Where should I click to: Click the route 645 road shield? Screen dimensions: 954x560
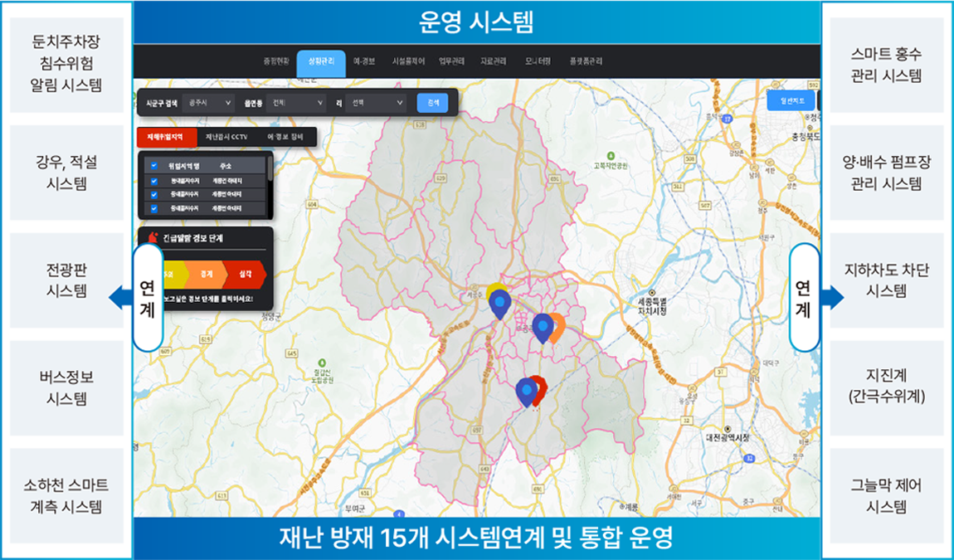click(292, 353)
